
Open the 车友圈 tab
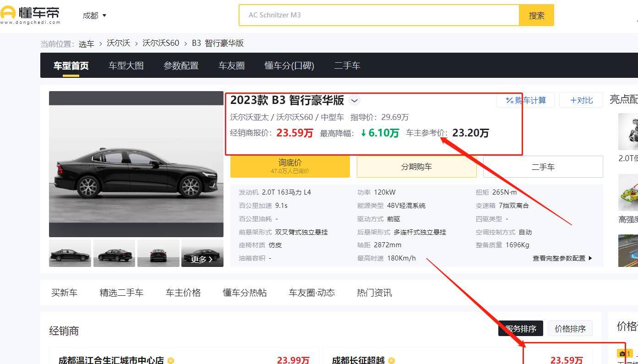point(231,65)
